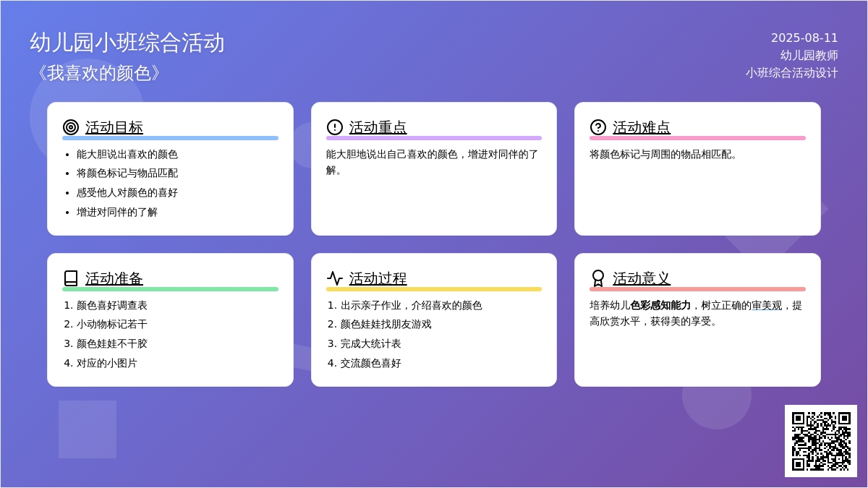Image resolution: width=868 pixels, height=488 pixels.
Task: Click step 完成大统计表
Action: 371,344
